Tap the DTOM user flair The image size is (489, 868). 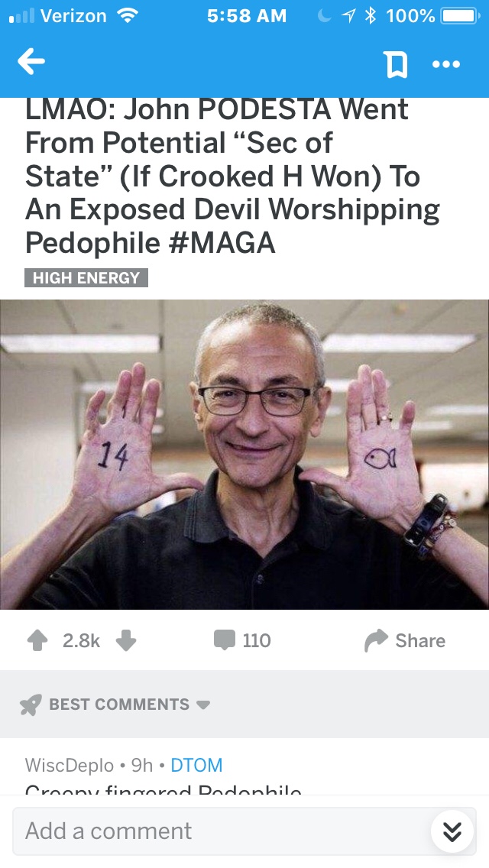pos(196,765)
